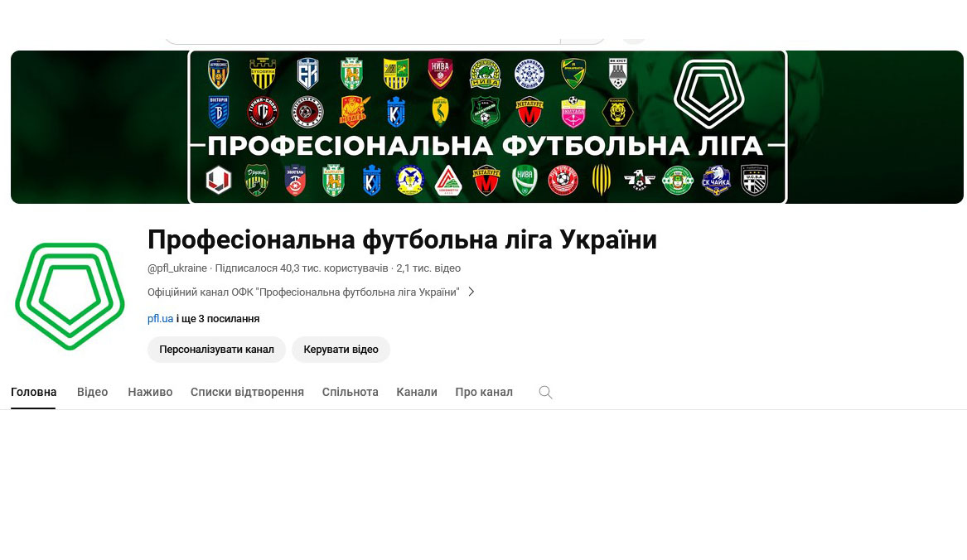Click the white pentagon logo in the banner

[708, 93]
